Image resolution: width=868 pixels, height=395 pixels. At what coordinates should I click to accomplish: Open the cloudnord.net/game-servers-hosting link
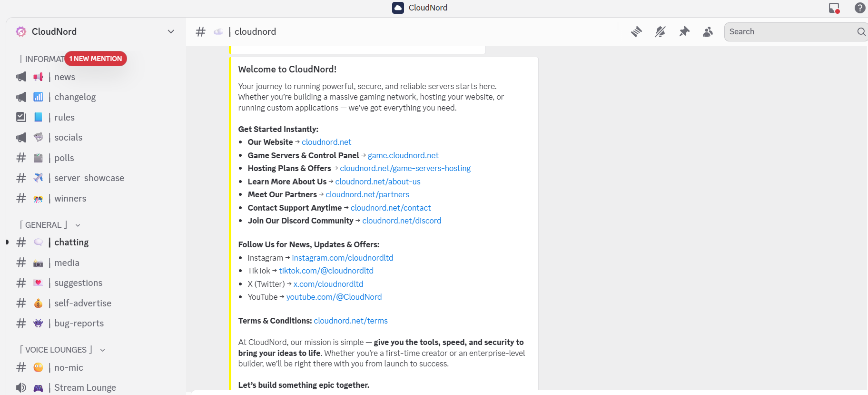click(405, 168)
